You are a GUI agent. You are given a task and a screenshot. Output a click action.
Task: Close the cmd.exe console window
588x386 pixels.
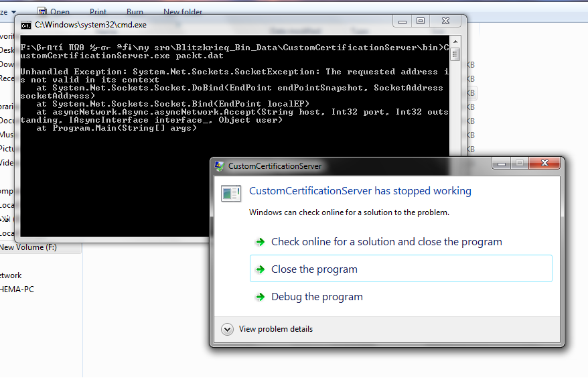tap(445, 21)
